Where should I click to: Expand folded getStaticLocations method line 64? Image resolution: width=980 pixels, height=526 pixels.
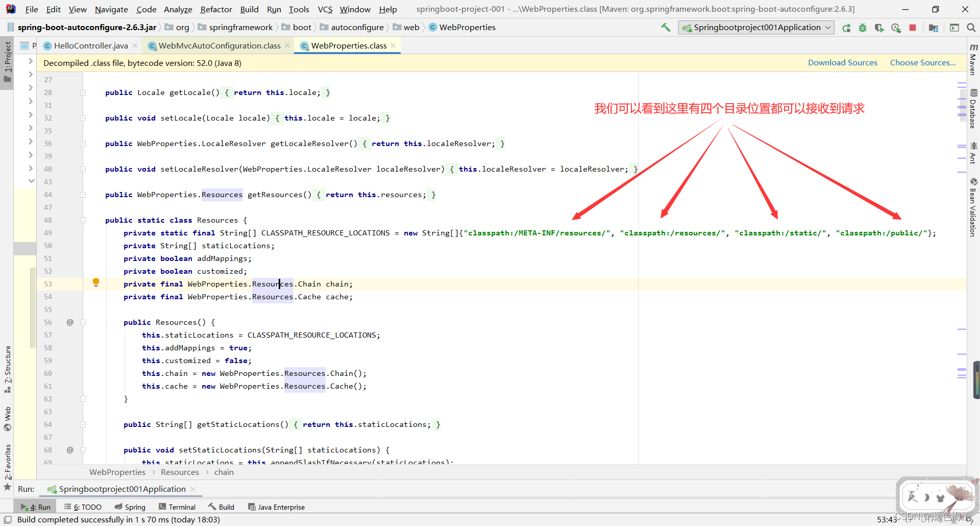83,424
